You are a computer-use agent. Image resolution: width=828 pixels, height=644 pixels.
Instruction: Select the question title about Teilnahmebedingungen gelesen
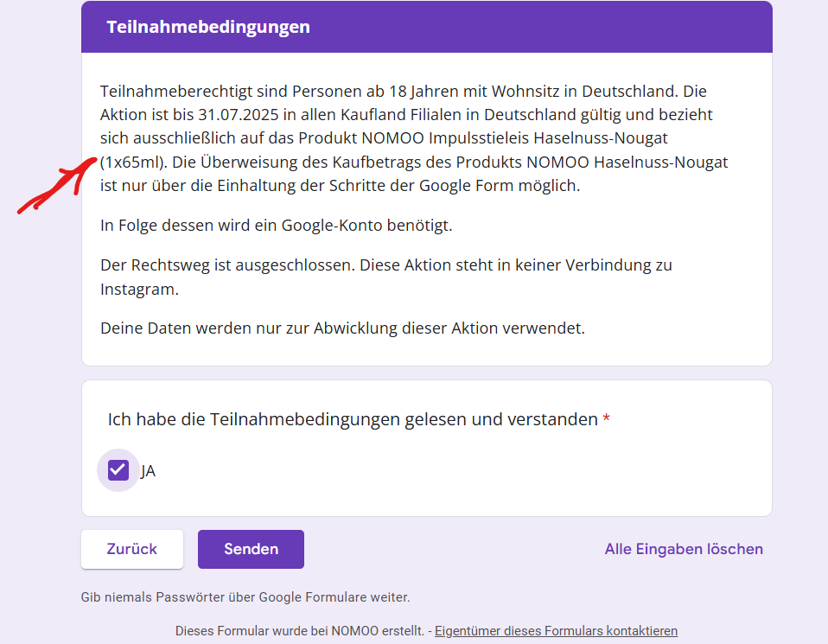(x=353, y=419)
